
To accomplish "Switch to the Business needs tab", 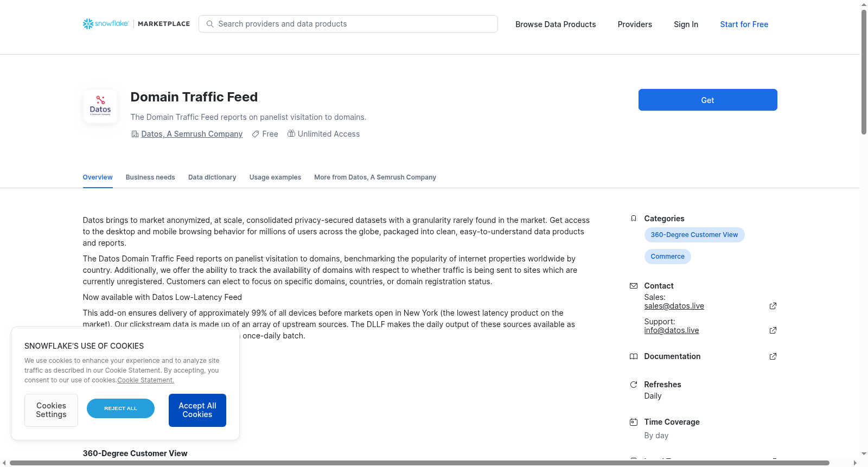I will pyautogui.click(x=150, y=177).
